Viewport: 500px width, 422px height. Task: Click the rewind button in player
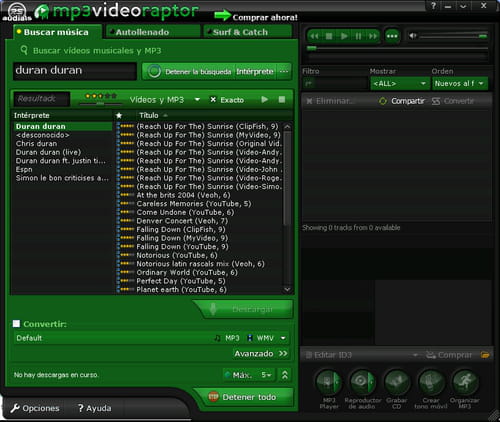tap(314, 36)
